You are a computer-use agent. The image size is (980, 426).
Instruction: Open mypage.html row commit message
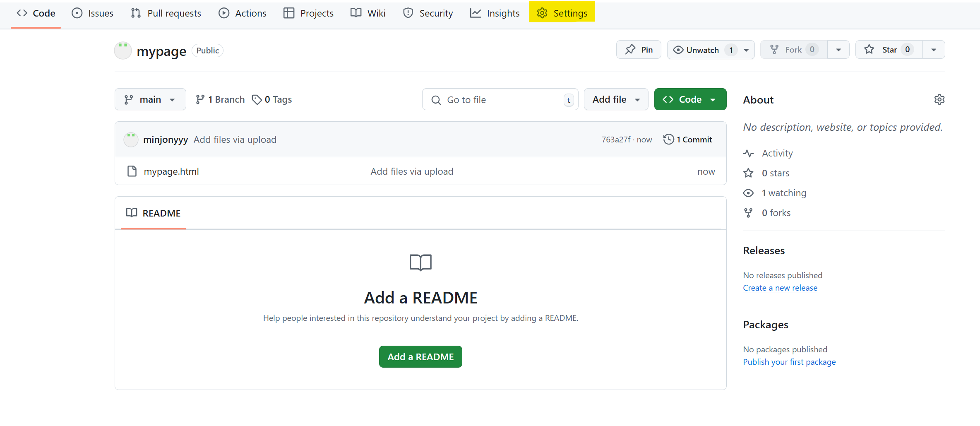[x=412, y=171]
